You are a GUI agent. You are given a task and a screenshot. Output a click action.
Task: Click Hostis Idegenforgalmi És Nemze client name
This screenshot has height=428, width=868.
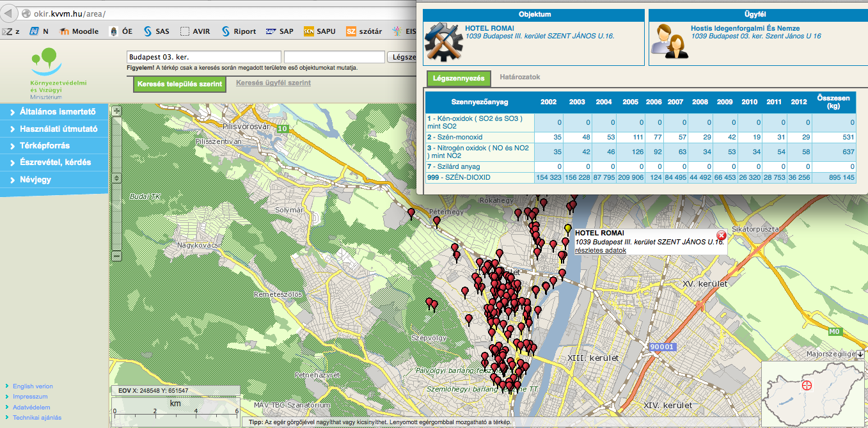click(x=745, y=28)
